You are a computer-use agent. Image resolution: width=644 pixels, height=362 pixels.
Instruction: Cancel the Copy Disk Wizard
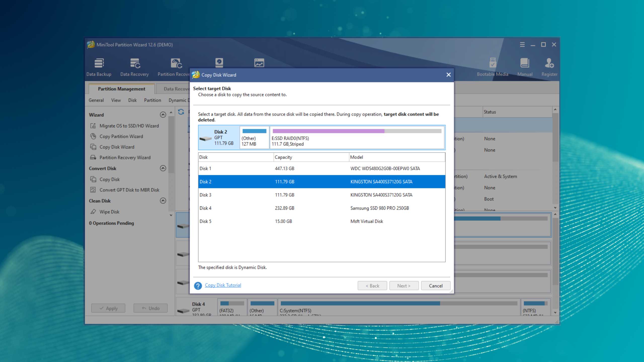tap(436, 286)
